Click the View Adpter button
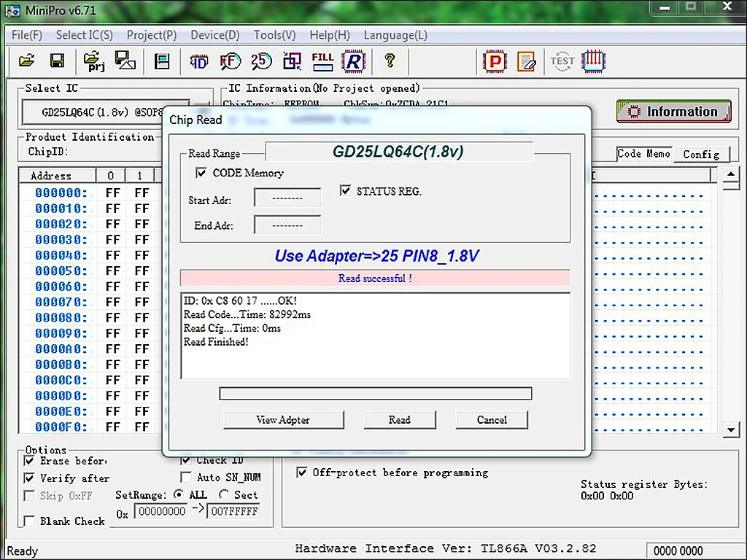The height and width of the screenshot is (560, 747). pos(284,419)
